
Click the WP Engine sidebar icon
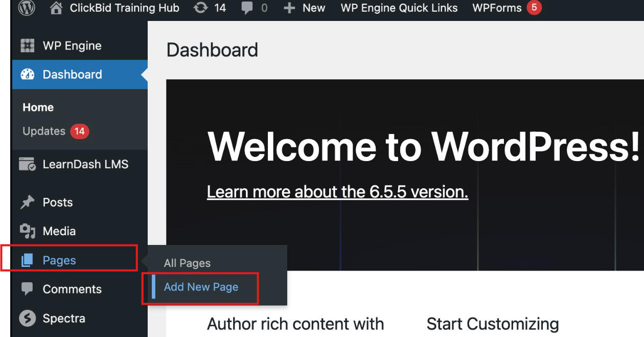tap(27, 46)
